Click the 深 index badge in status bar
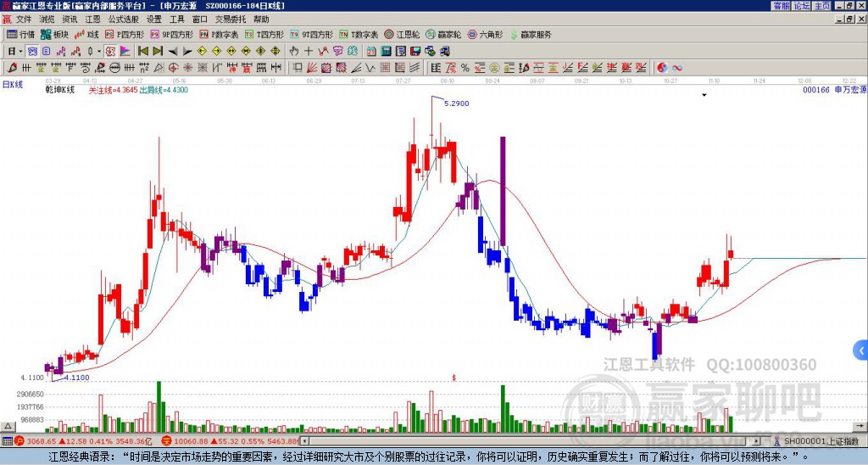 [x=166, y=441]
